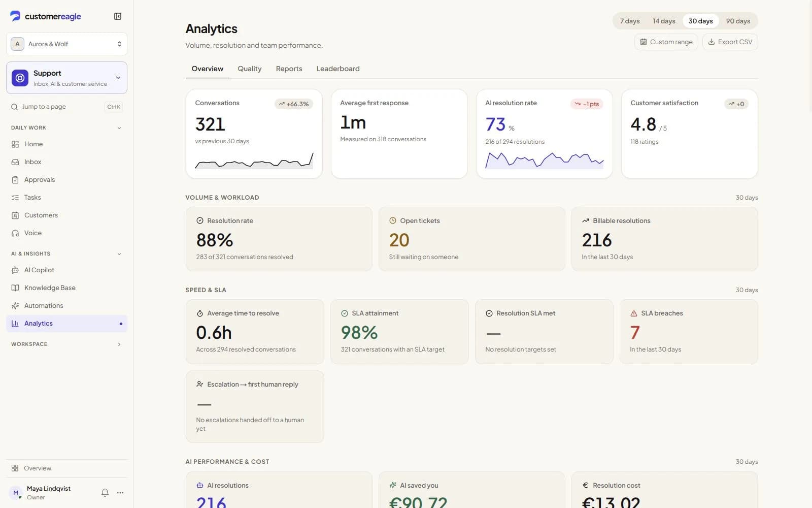Viewport: 812px width, 508px height.
Task: Open notifications bell icon
Action: [105, 492]
